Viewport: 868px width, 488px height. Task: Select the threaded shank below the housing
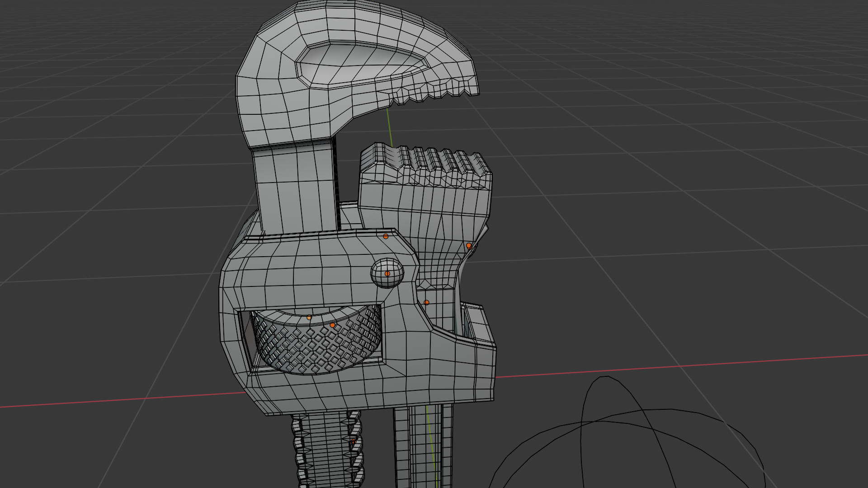(x=328, y=450)
